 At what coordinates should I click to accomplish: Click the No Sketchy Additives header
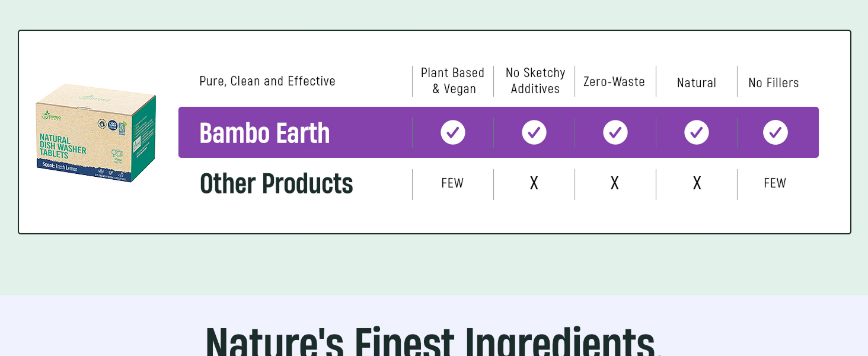click(x=535, y=81)
